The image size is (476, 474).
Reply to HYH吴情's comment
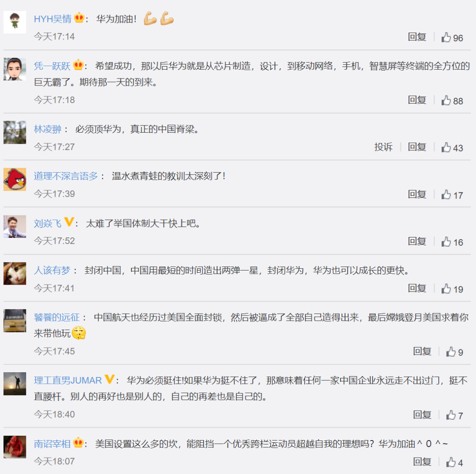tap(417, 37)
